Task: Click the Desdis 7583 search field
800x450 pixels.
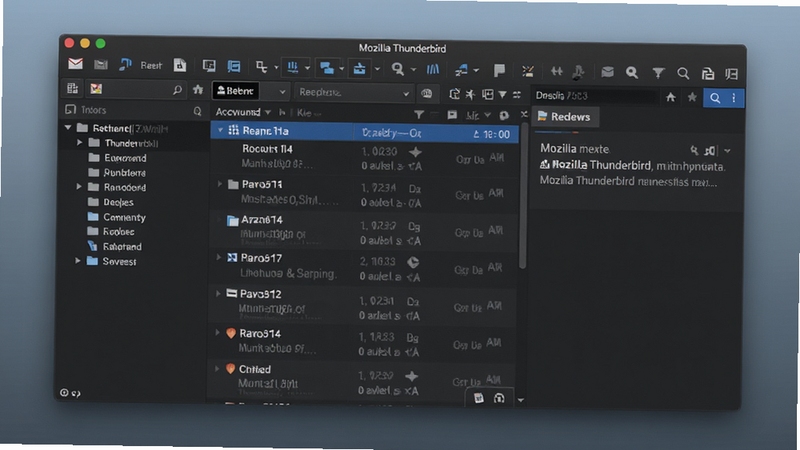Action: pos(594,96)
